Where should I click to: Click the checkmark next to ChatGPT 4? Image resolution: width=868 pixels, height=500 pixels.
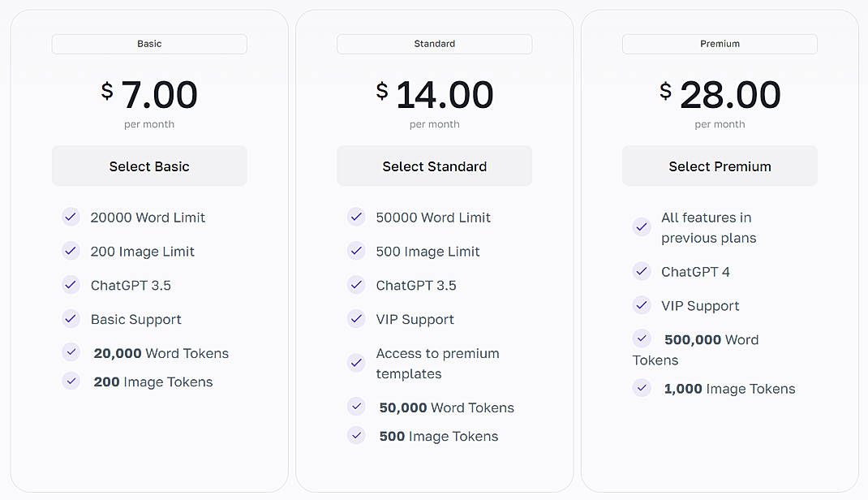click(642, 271)
